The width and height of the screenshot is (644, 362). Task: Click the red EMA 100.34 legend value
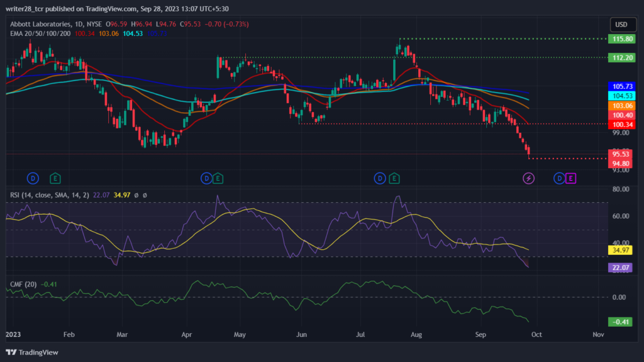click(85, 33)
